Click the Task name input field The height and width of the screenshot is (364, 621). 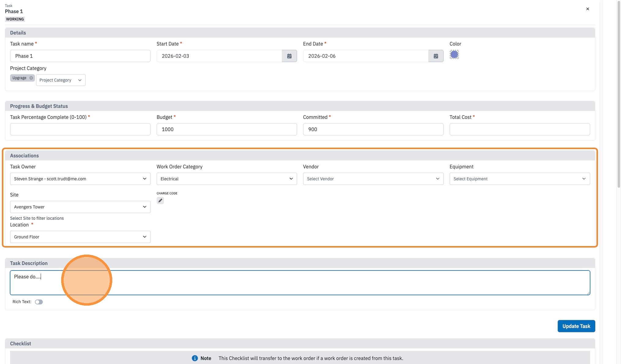point(80,56)
